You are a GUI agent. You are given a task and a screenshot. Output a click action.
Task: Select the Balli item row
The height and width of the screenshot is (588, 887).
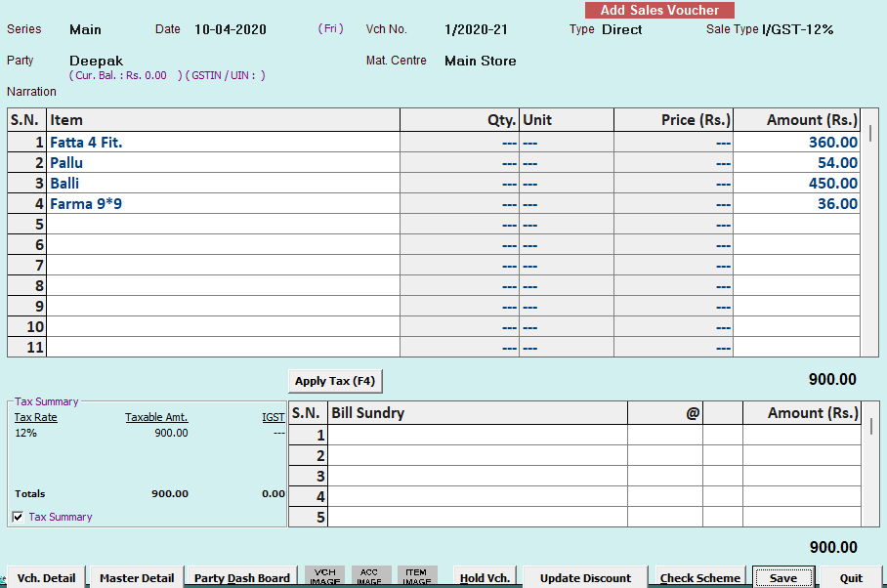pyautogui.click(x=223, y=184)
